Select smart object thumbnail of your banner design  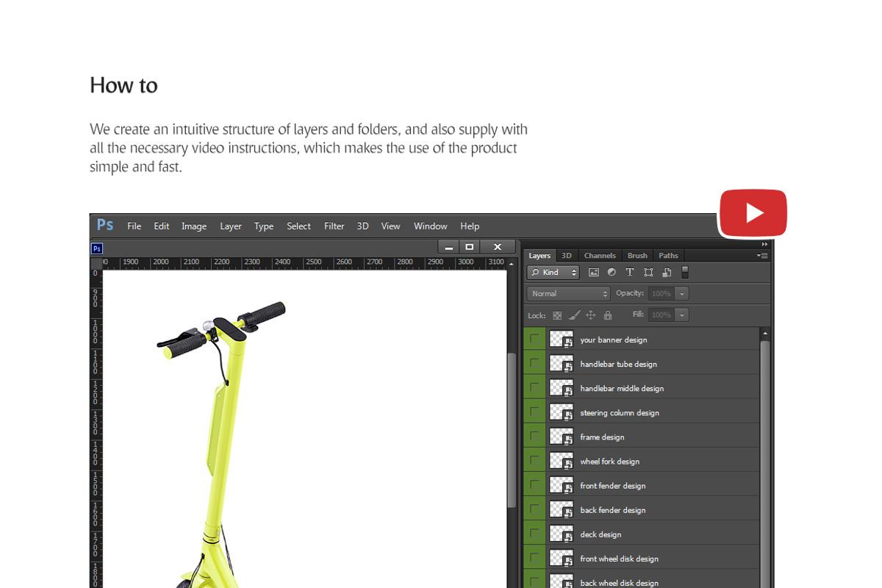562,340
